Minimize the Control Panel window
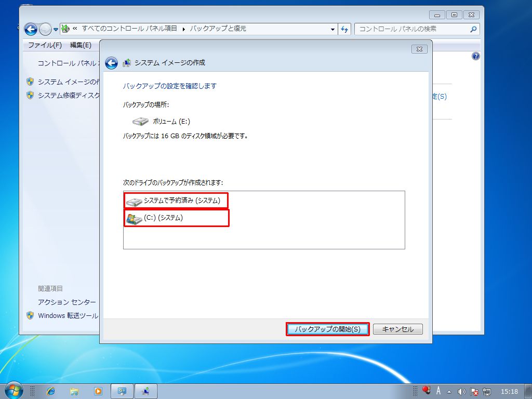Viewport: 532px width, 399px height. [x=437, y=15]
